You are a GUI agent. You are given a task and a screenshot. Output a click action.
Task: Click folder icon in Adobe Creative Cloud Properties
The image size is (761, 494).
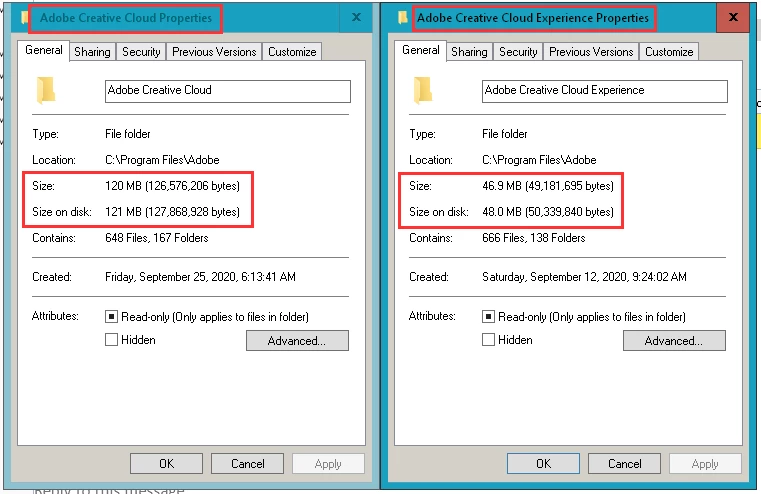46,90
